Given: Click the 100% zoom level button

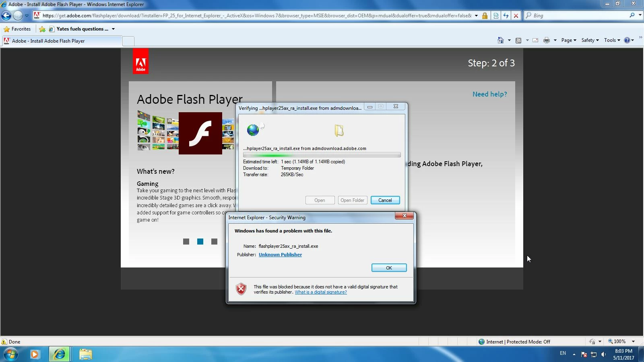Looking at the screenshot, I should tap(617, 341).
